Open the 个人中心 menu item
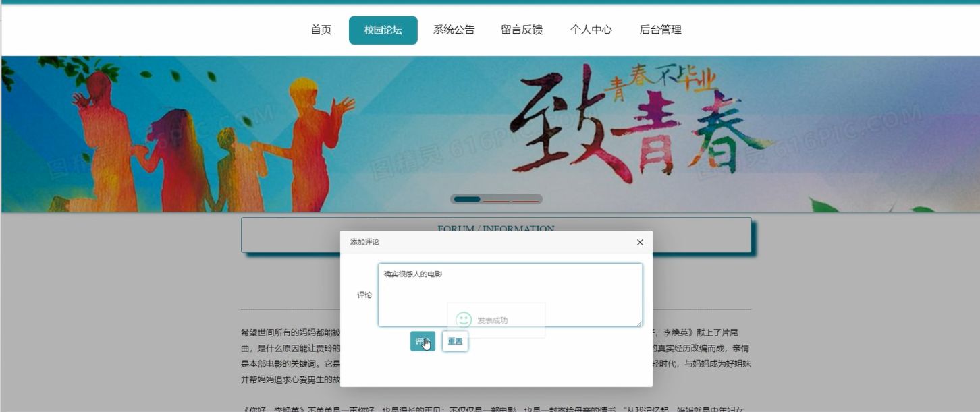The height and width of the screenshot is (412, 980). pos(591,30)
